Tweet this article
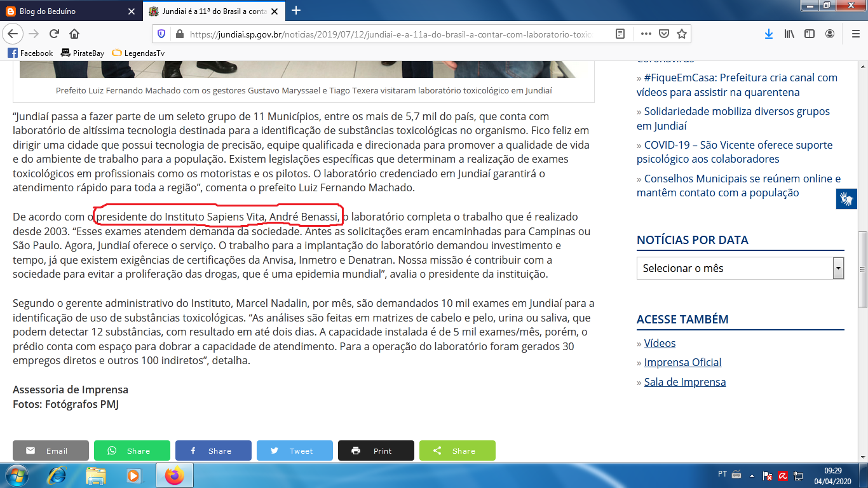This screenshot has height=488, width=868. click(x=295, y=451)
